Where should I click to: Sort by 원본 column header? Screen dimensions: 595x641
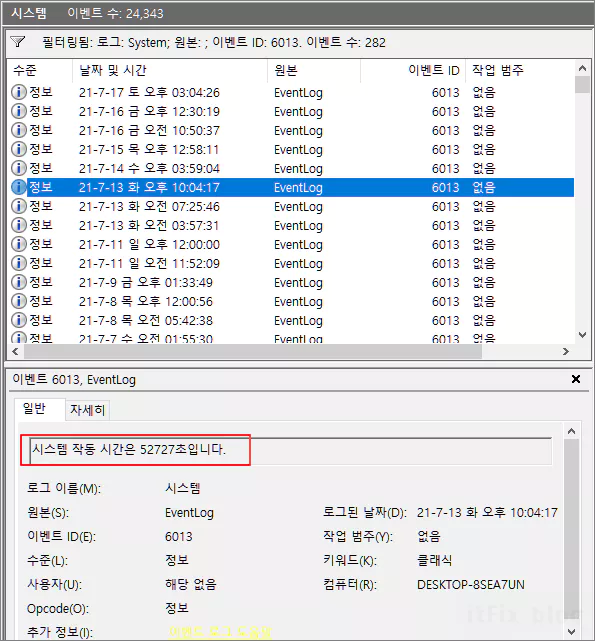(x=314, y=70)
